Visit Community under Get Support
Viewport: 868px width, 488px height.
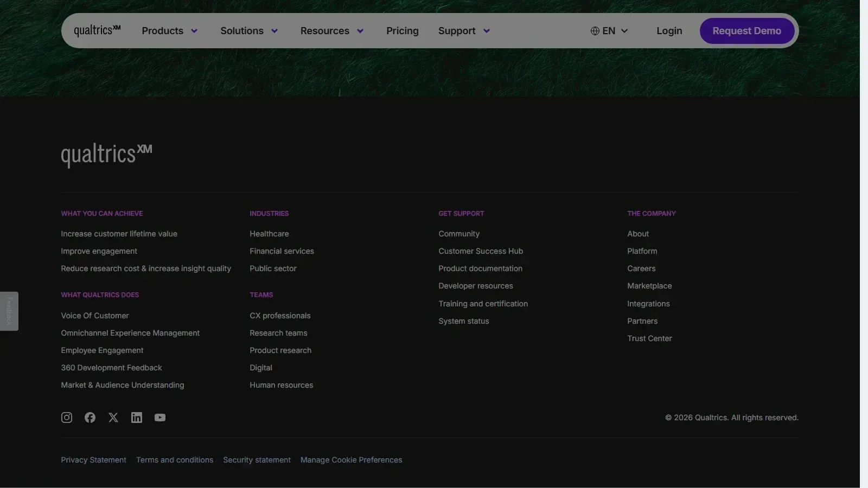(459, 234)
